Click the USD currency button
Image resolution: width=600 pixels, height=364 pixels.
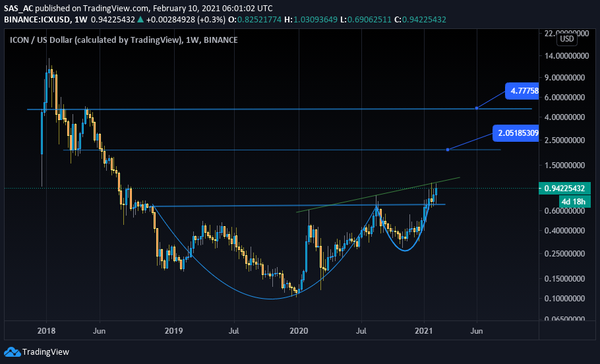pos(567,39)
